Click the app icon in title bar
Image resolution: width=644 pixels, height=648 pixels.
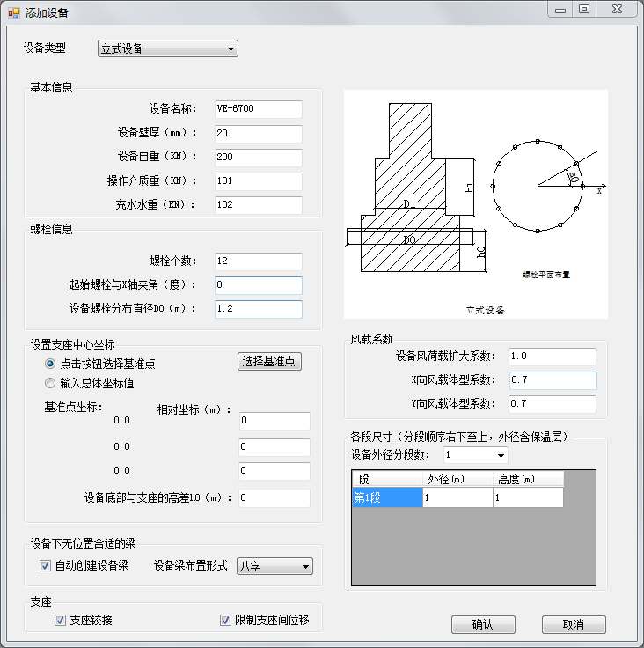13,12
